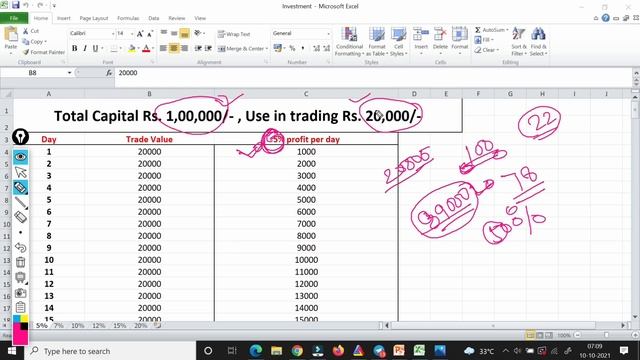
Task: Toggle the eye visibility in annotation toolbar
Action: click(20, 157)
